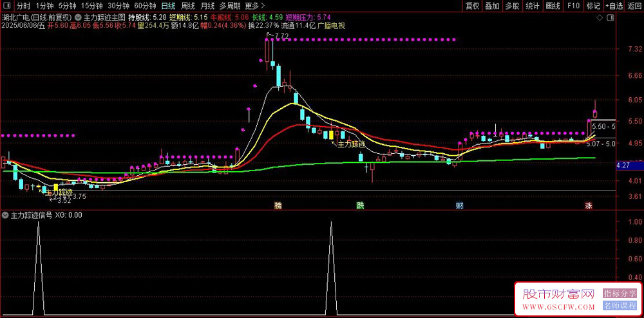Toggle the right sidebar panel icon
Viewport: 644px width, 318px height.
coord(611,17)
